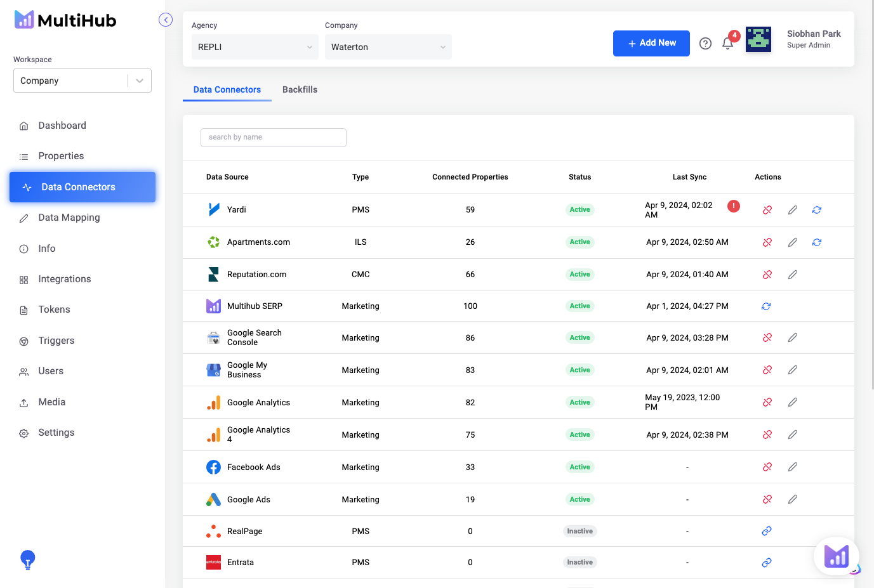
Task: Sync the Yardi connector
Action: (x=817, y=210)
